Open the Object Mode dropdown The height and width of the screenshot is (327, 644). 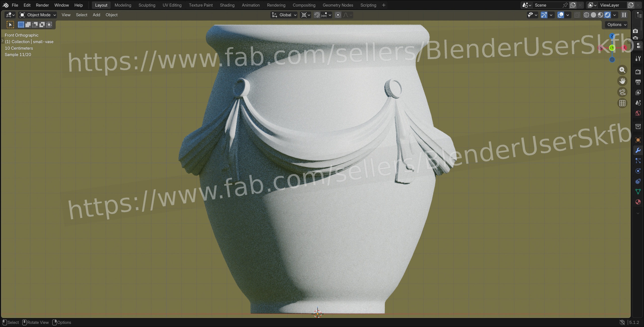38,15
